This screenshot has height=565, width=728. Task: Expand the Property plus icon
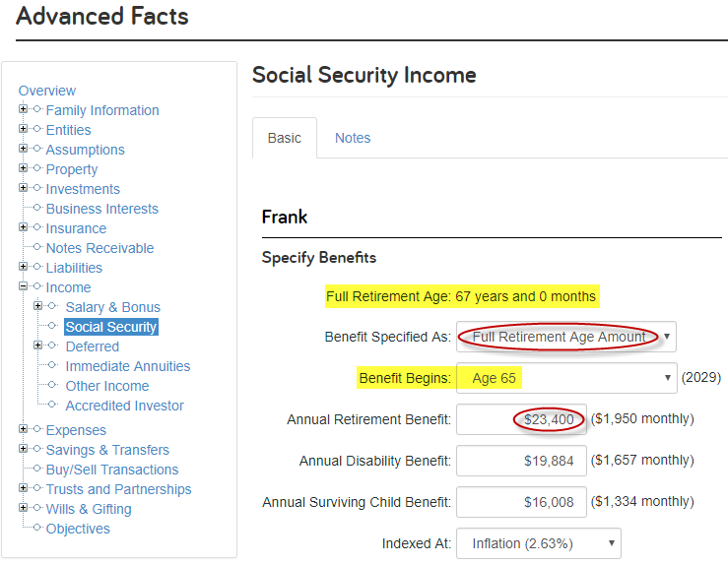[x=23, y=168]
